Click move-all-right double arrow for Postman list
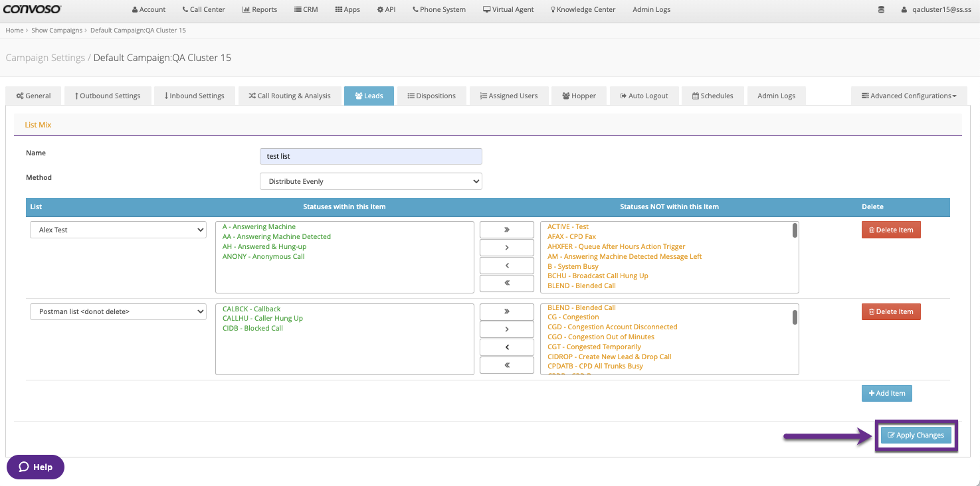Viewport: 980px width, 486px height. point(507,311)
